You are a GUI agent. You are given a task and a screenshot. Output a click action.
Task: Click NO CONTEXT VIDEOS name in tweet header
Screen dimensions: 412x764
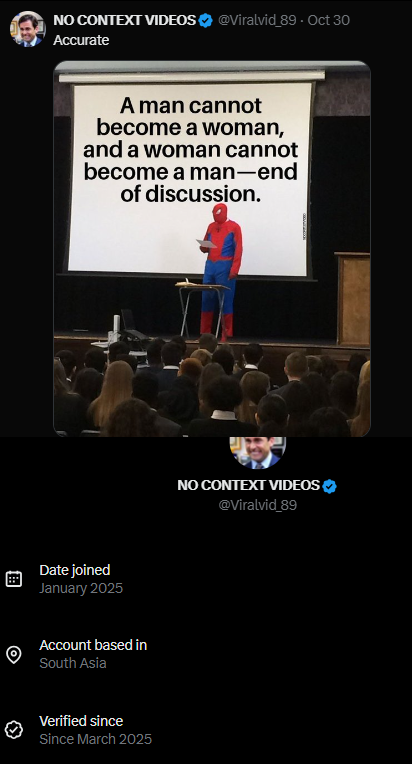(125, 20)
